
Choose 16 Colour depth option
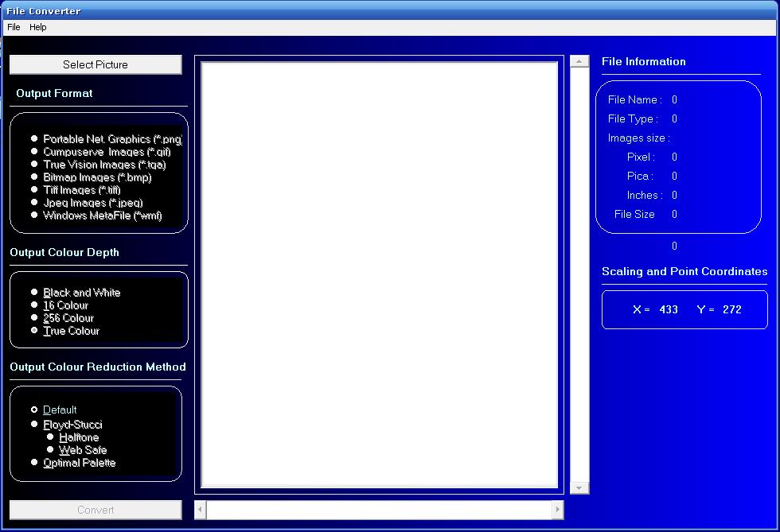[x=34, y=305]
